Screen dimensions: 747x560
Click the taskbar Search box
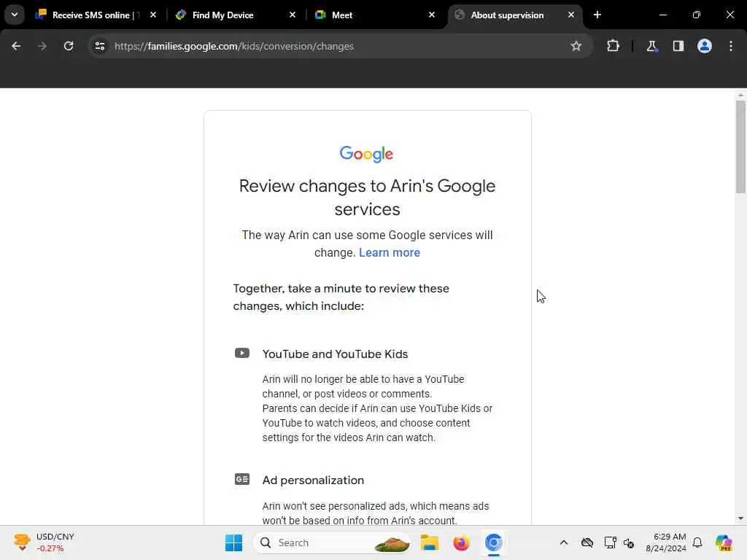click(x=332, y=542)
